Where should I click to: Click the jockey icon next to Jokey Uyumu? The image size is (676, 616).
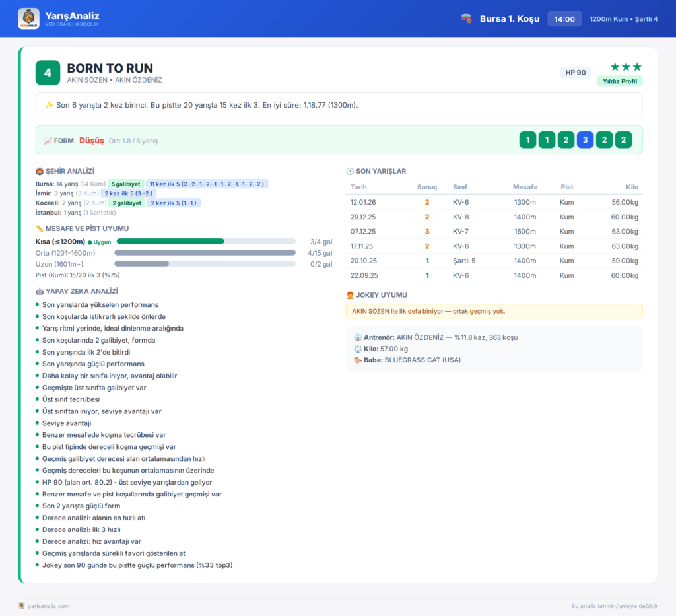[350, 295]
